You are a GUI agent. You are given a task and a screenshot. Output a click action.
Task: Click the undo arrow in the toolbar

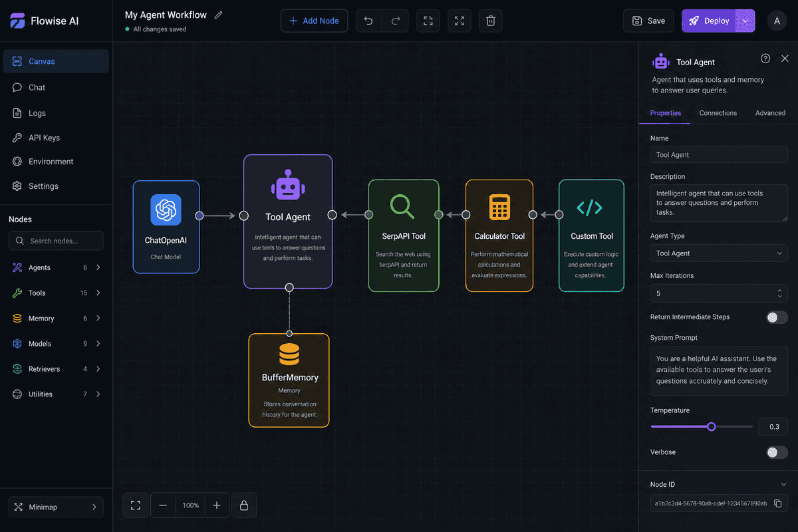pos(368,21)
